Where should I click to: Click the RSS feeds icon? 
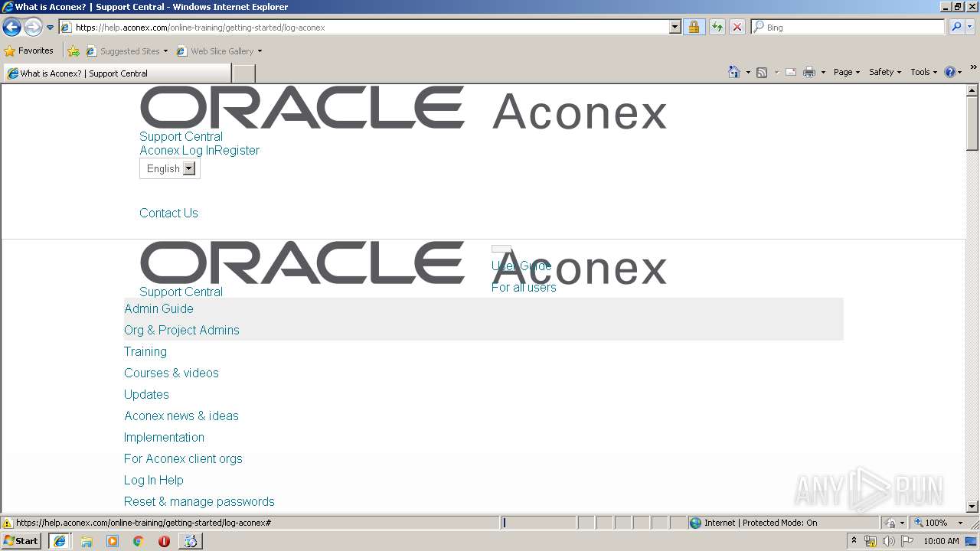(x=762, y=72)
